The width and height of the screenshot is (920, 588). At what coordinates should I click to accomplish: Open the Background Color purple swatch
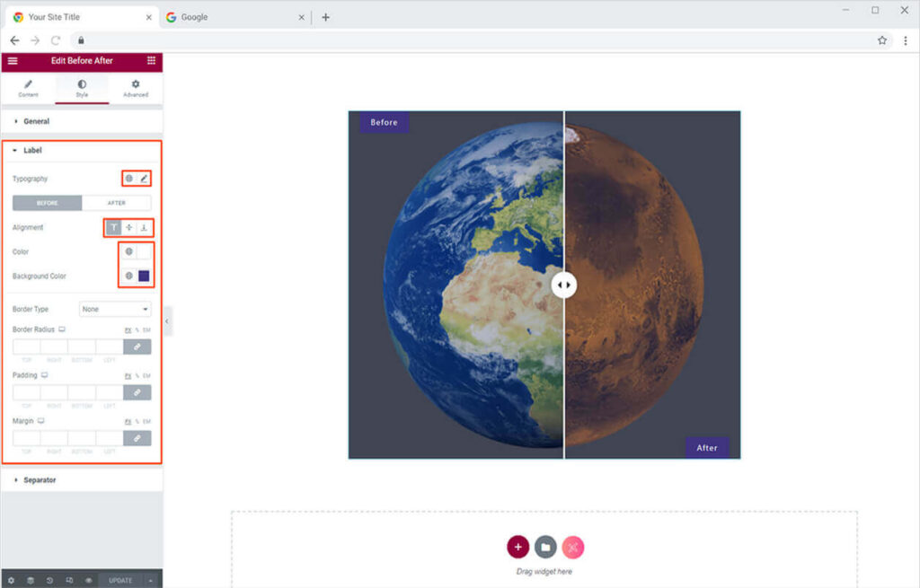coord(144,276)
